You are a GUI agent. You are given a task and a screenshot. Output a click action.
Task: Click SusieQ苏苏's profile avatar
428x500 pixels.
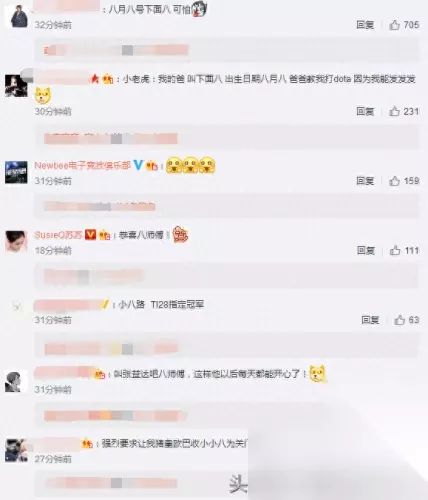(x=16, y=241)
